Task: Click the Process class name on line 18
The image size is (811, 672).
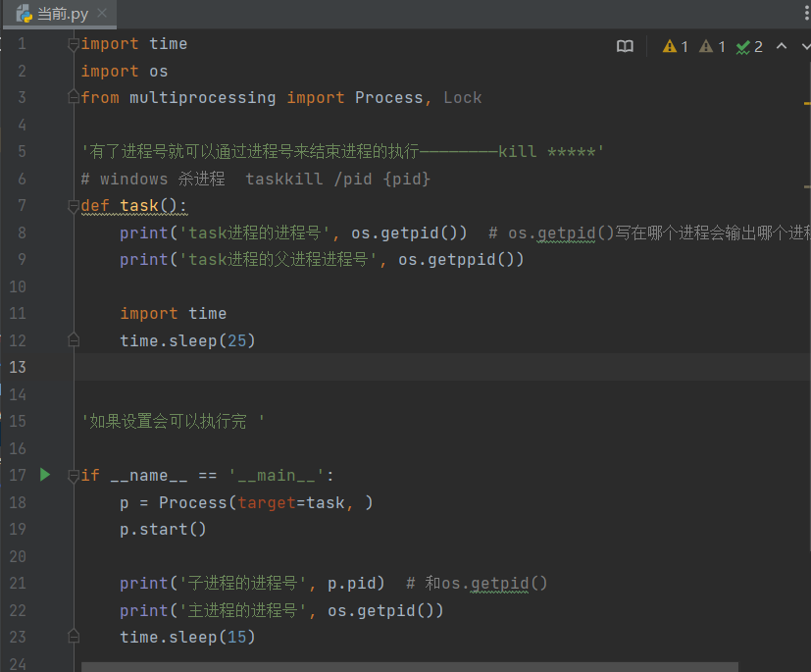Action: click(191, 502)
